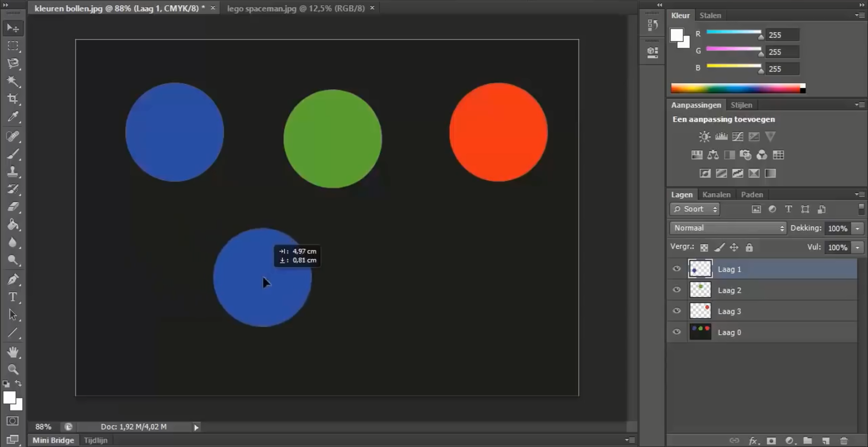Open the Mini Bridge panel

tap(53, 440)
